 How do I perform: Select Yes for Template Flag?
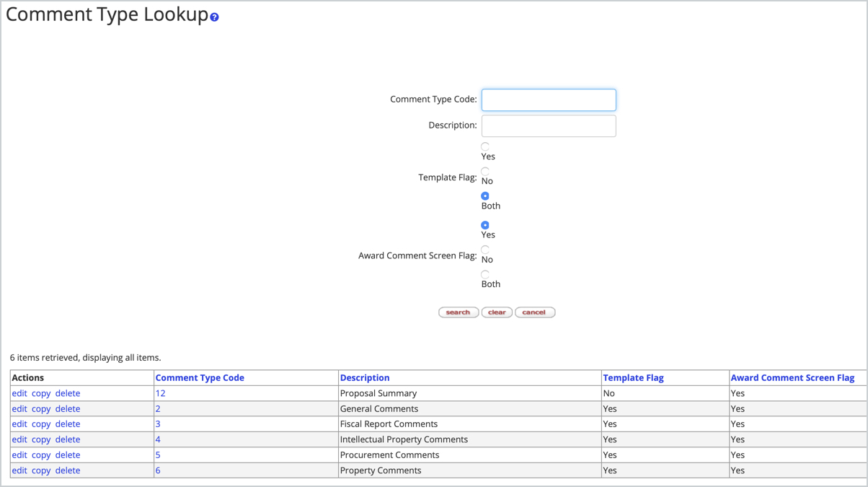pyautogui.click(x=485, y=146)
